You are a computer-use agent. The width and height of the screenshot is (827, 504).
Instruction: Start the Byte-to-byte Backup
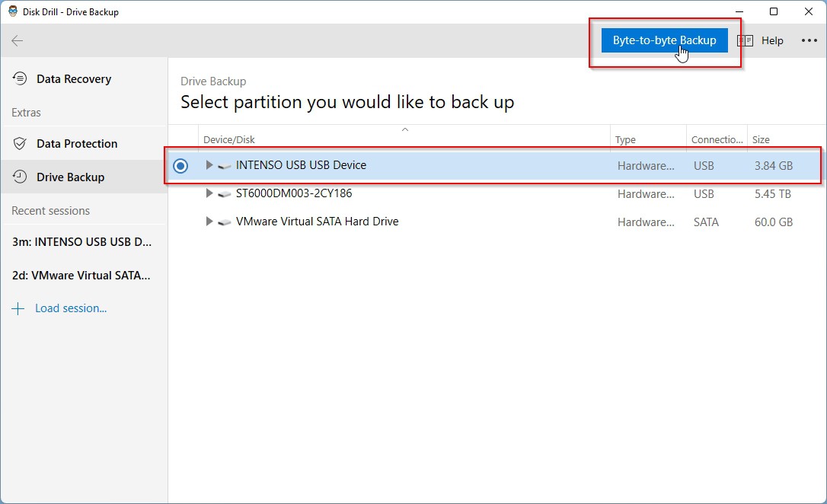[664, 40]
